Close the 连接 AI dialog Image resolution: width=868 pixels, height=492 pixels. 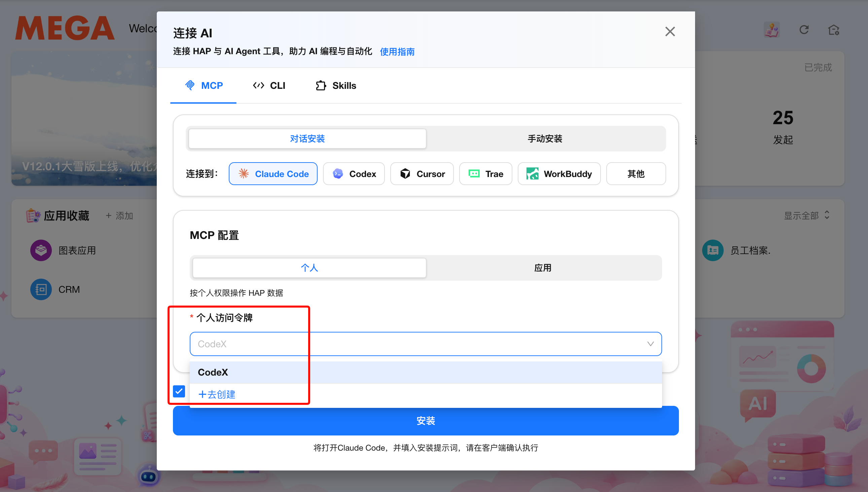[670, 31]
